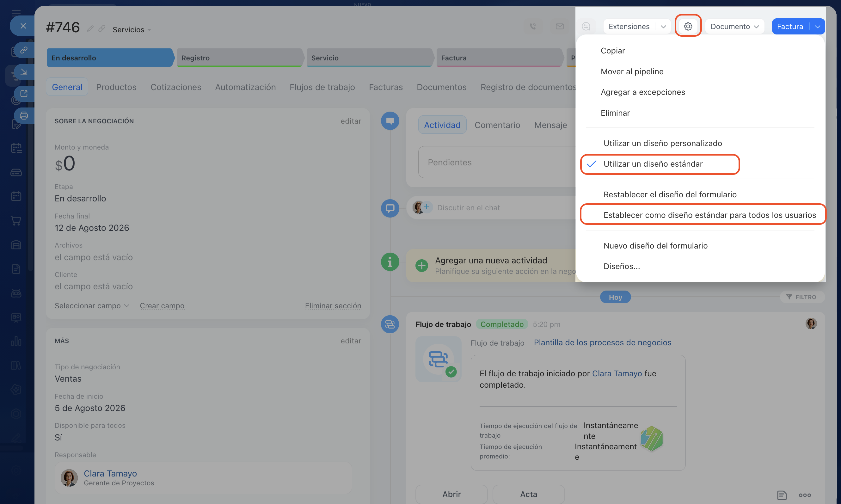
Task: Click the chat timeline icon
Action: coord(390,208)
